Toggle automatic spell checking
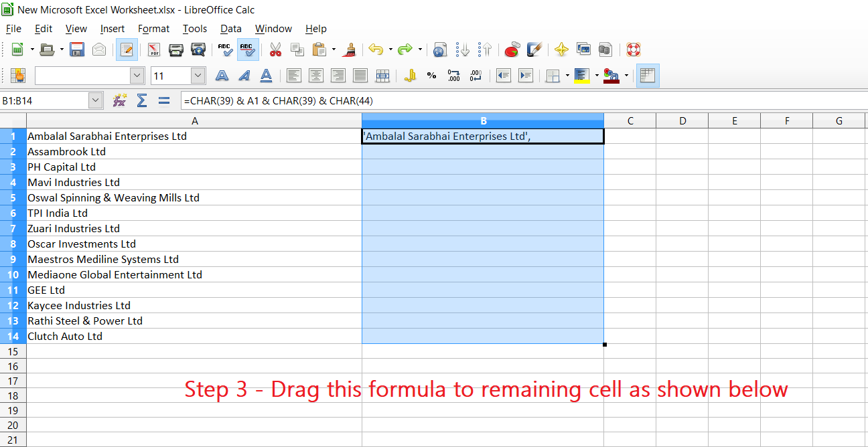 247,50
